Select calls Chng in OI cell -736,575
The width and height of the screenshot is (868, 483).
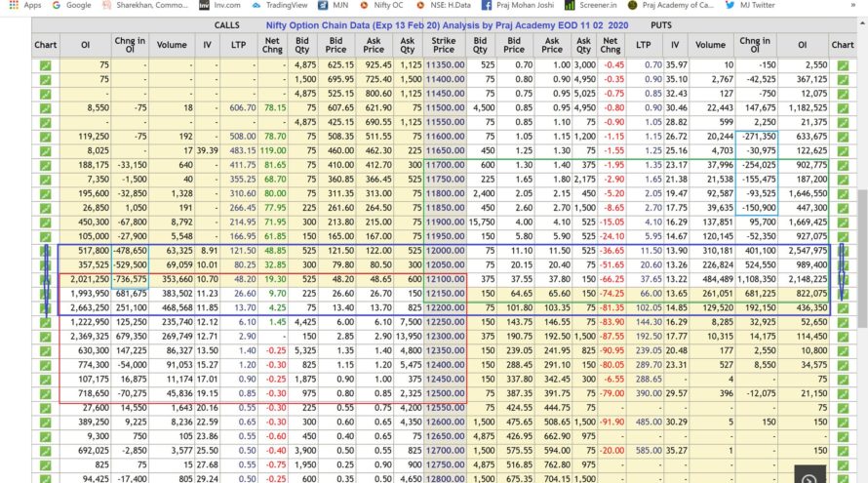[x=131, y=279]
